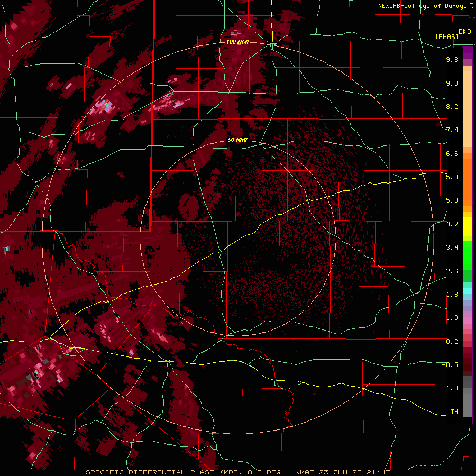Select the -1.3 scale value
476x476 pixels.
450,388
